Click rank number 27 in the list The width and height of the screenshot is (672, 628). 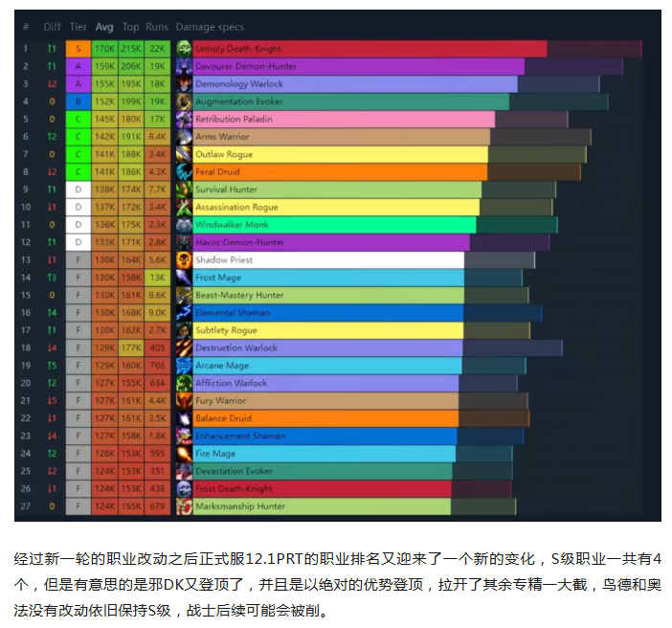point(26,505)
